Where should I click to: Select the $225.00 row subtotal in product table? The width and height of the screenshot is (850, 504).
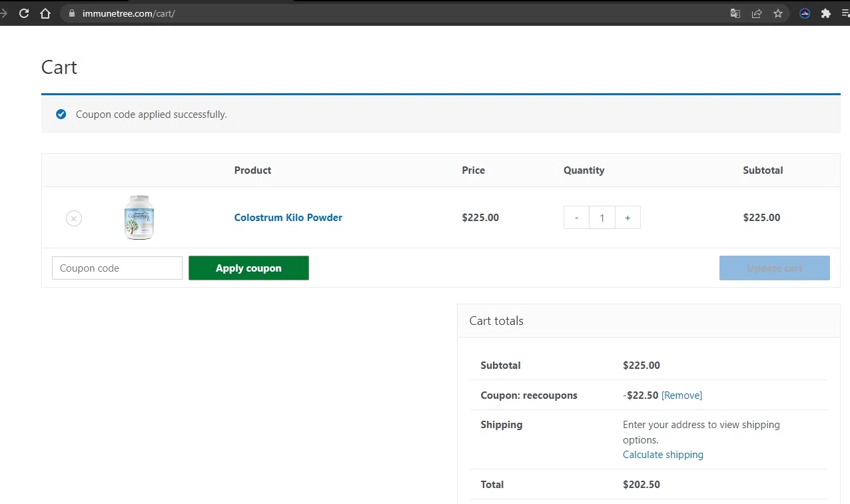pos(761,218)
